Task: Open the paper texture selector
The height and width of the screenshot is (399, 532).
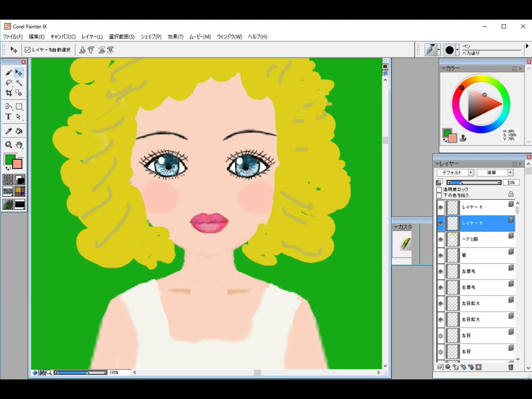Action: click(8, 180)
